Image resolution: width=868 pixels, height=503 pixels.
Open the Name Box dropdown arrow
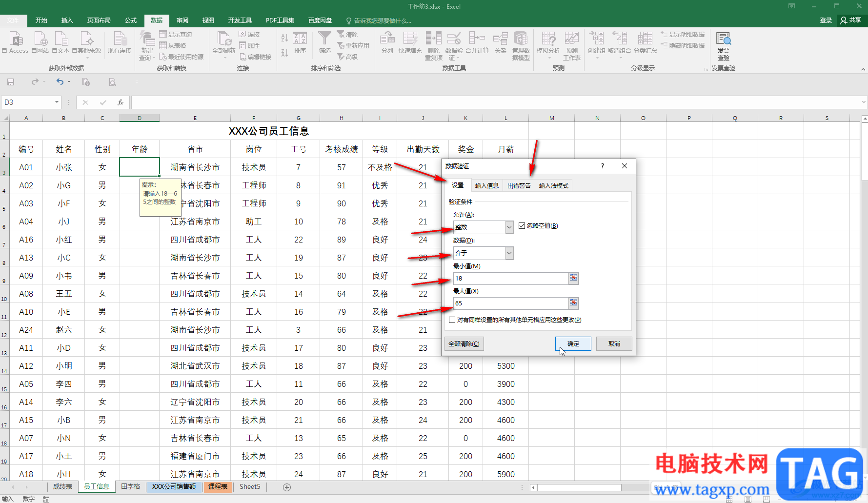click(57, 102)
